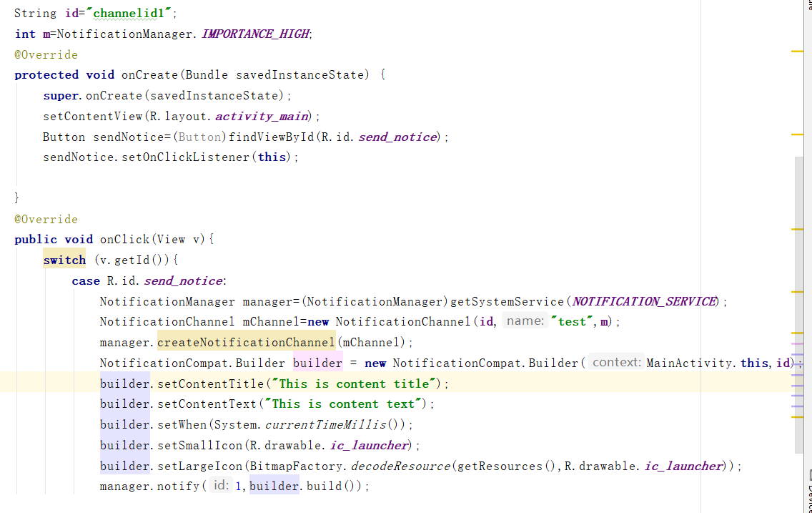Click the setSmallIcon method call
The height and width of the screenshot is (513, 812).
click(200, 445)
